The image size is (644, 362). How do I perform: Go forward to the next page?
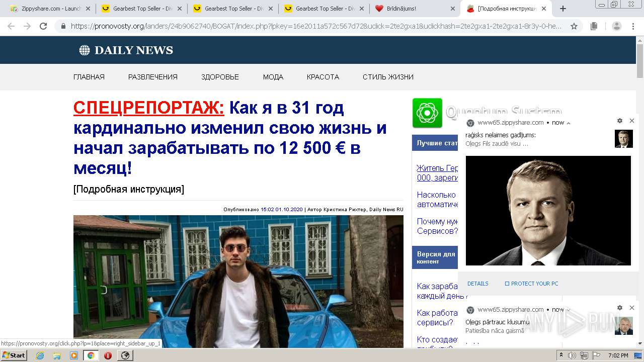pos(27,26)
